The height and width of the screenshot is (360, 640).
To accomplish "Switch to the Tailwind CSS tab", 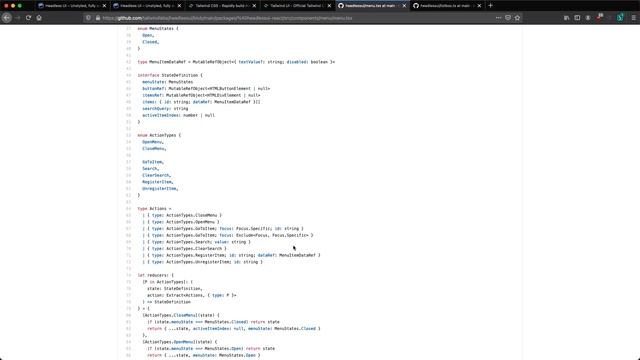I will point(221,6).
